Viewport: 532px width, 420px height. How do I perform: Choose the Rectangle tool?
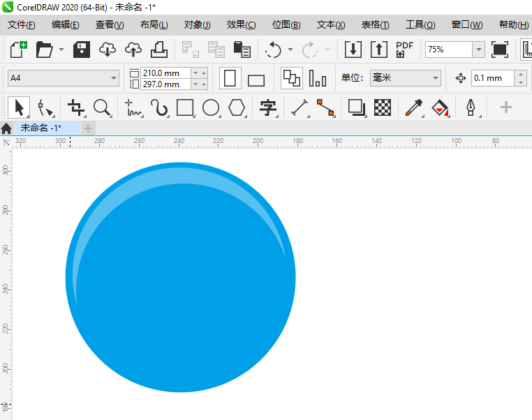pos(184,107)
